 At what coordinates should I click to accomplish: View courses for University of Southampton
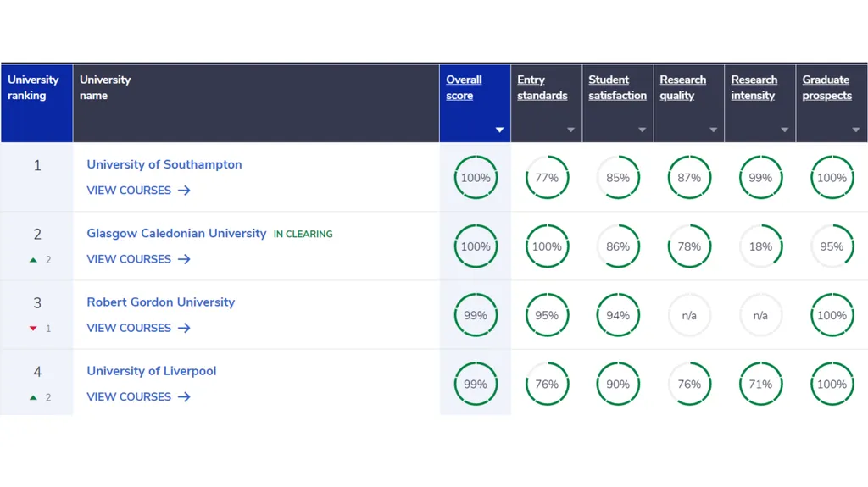point(138,191)
